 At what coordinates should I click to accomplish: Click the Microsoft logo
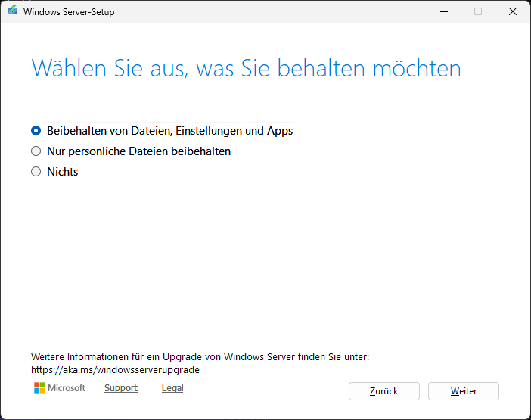60,387
